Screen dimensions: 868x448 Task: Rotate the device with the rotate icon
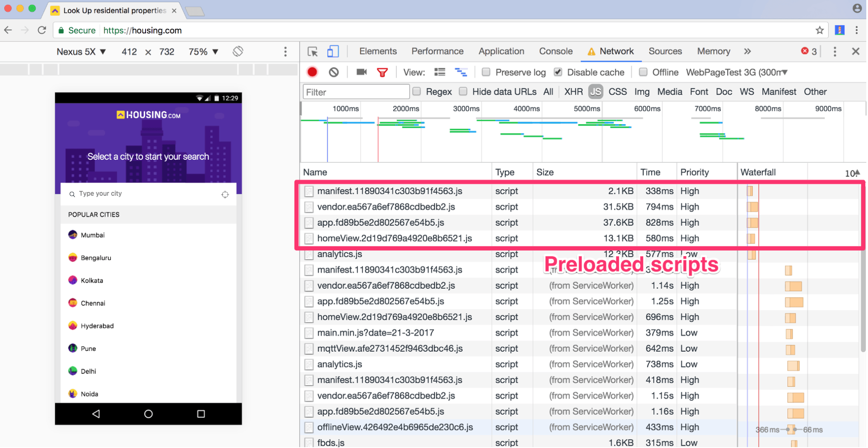(x=238, y=52)
